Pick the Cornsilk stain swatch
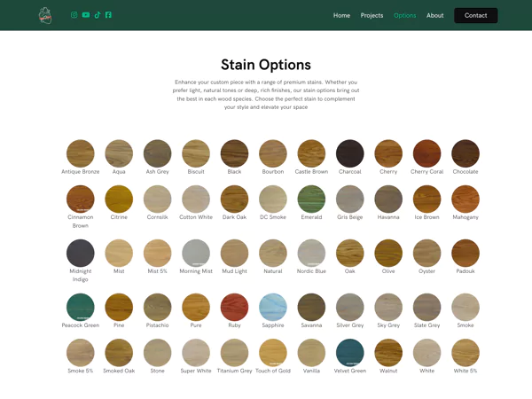 pyautogui.click(x=158, y=199)
